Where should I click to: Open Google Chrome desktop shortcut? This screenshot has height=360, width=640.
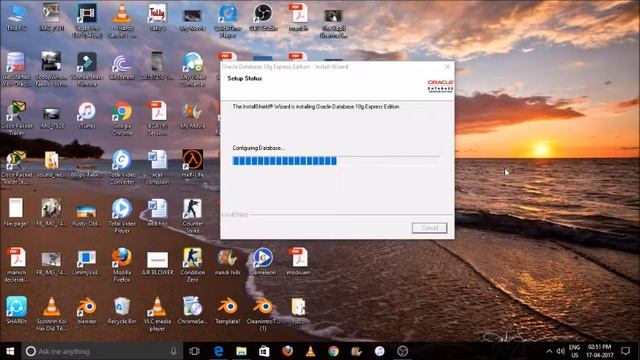point(122,118)
